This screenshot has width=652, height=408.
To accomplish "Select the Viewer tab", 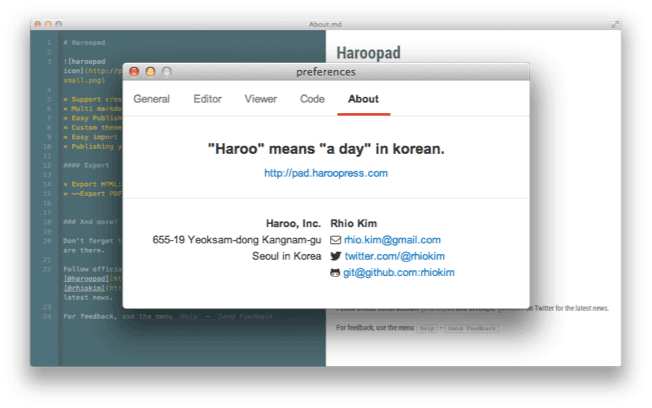I will (x=261, y=99).
